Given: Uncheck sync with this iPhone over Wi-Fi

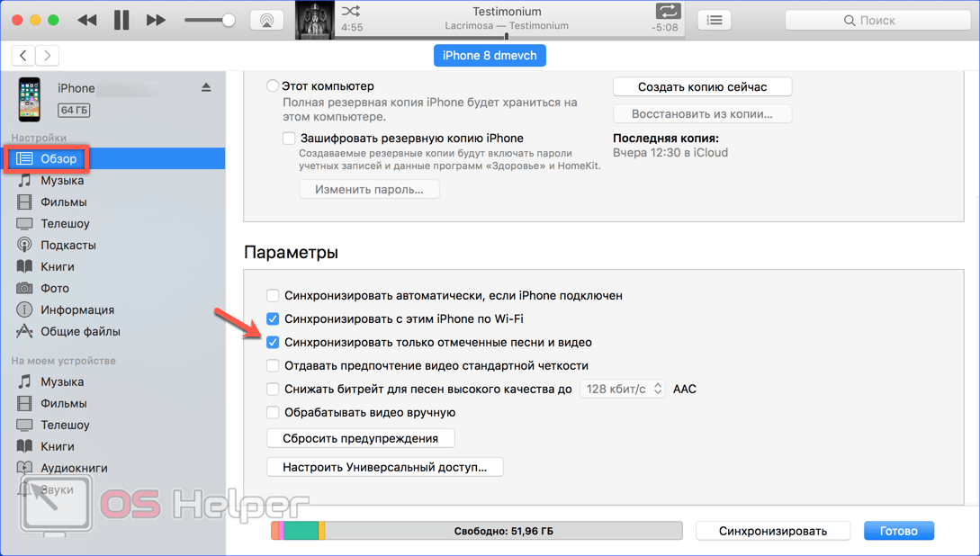Looking at the screenshot, I should coord(273,318).
